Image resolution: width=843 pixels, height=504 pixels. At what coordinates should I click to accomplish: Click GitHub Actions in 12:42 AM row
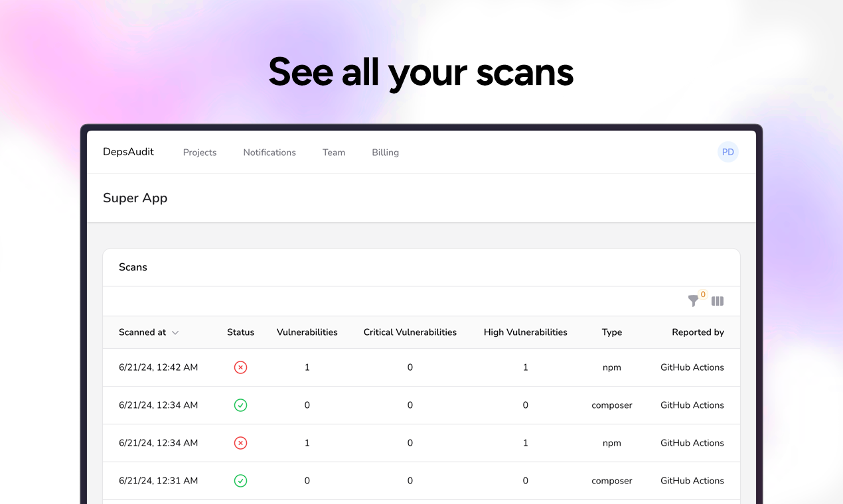[x=692, y=367]
